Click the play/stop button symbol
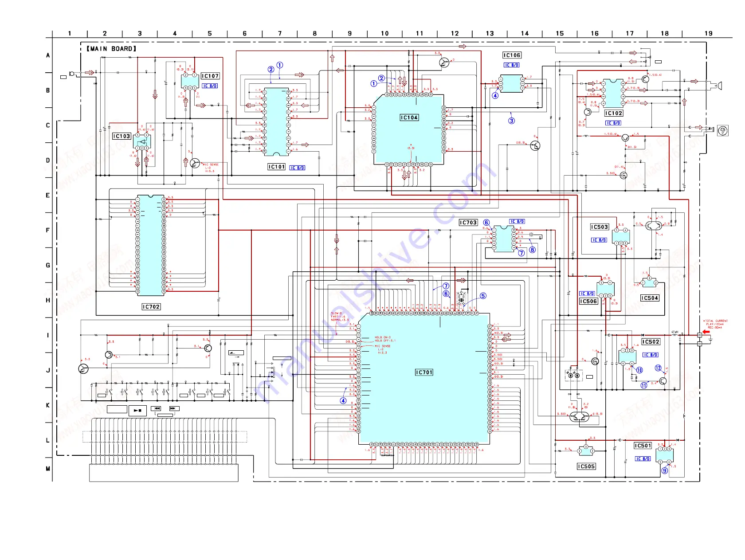The width and height of the screenshot is (745, 560). tap(137, 411)
